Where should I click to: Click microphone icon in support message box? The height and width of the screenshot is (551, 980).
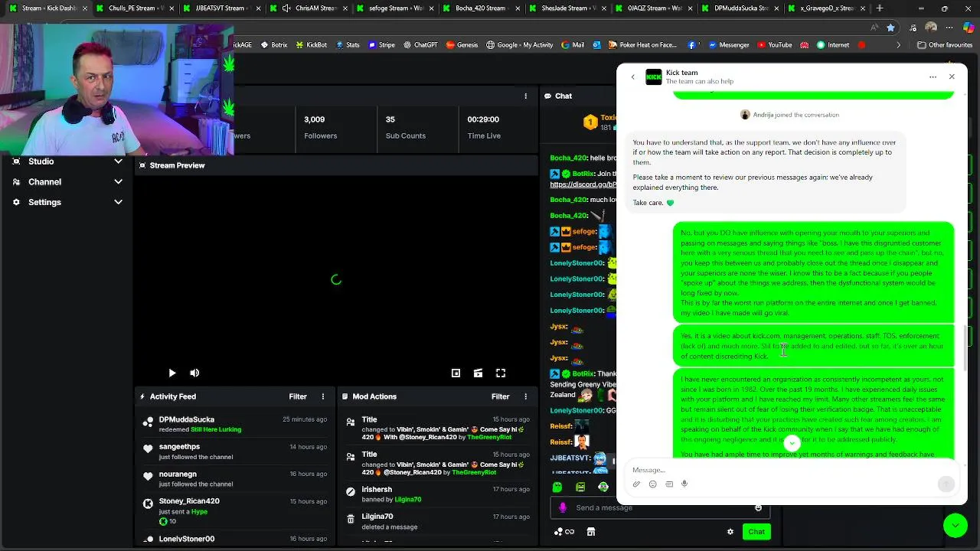684,484
